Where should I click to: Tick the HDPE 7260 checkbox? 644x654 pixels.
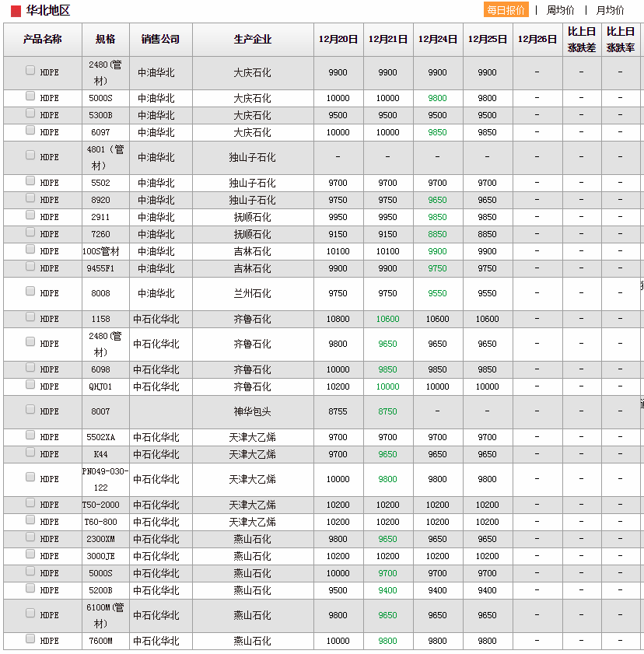[30, 232]
